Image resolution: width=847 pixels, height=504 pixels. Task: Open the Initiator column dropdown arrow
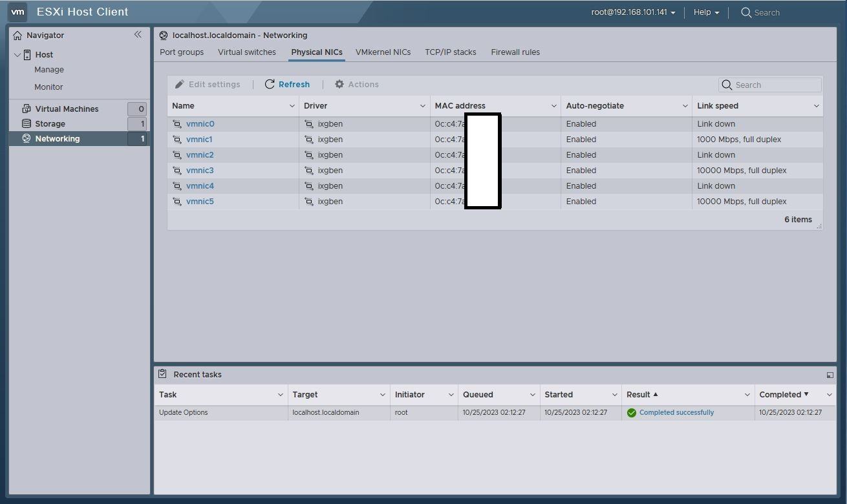(451, 395)
